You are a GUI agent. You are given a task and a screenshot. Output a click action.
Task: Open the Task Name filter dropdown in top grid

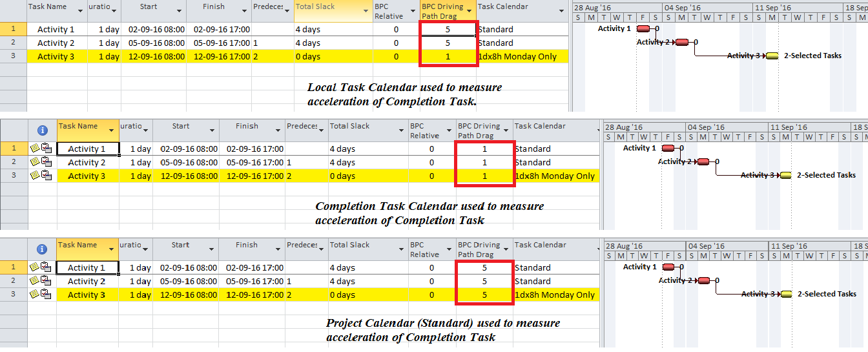[x=80, y=11]
